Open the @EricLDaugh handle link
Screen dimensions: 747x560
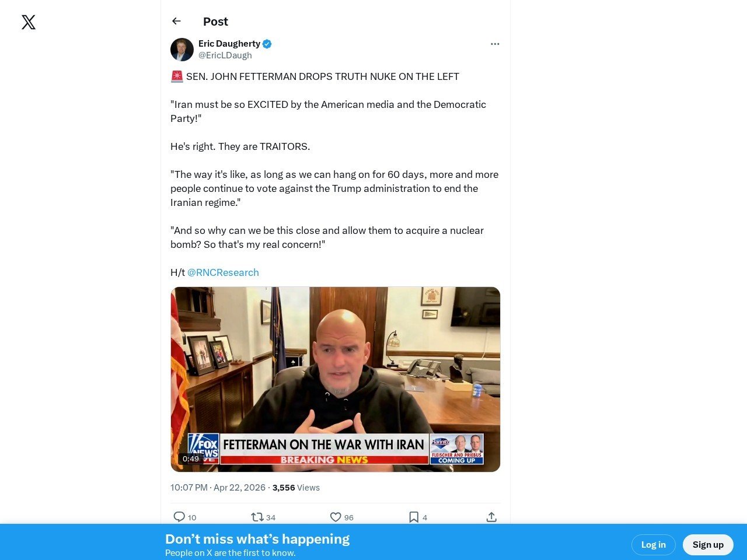(x=225, y=55)
